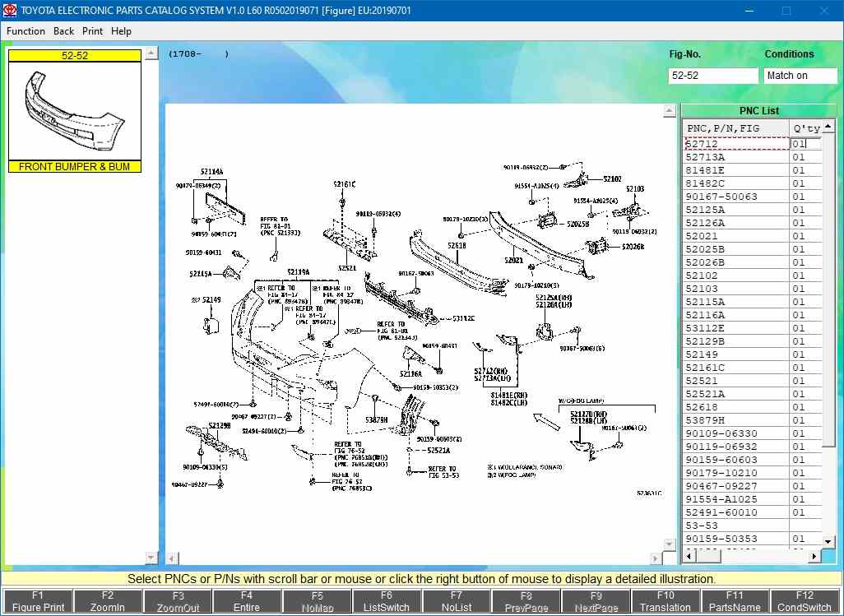
Task: Click the F10 Translation button
Action: click(x=665, y=601)
